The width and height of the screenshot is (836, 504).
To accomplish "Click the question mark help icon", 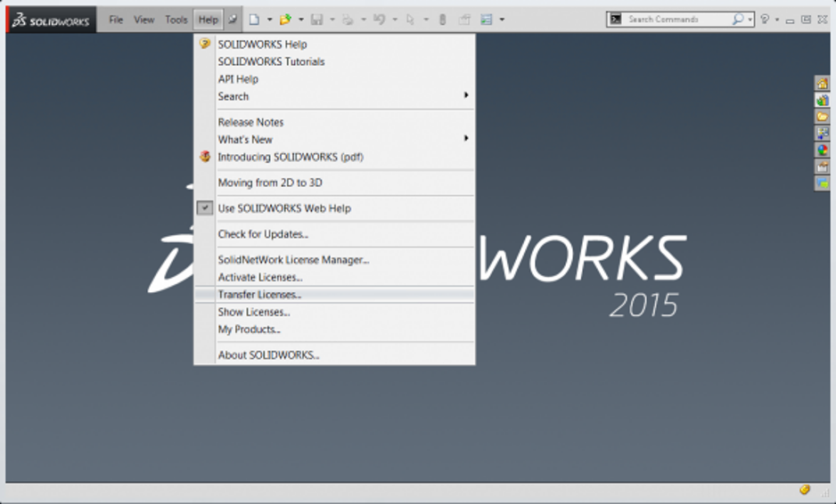I will (x=765, y=20).
